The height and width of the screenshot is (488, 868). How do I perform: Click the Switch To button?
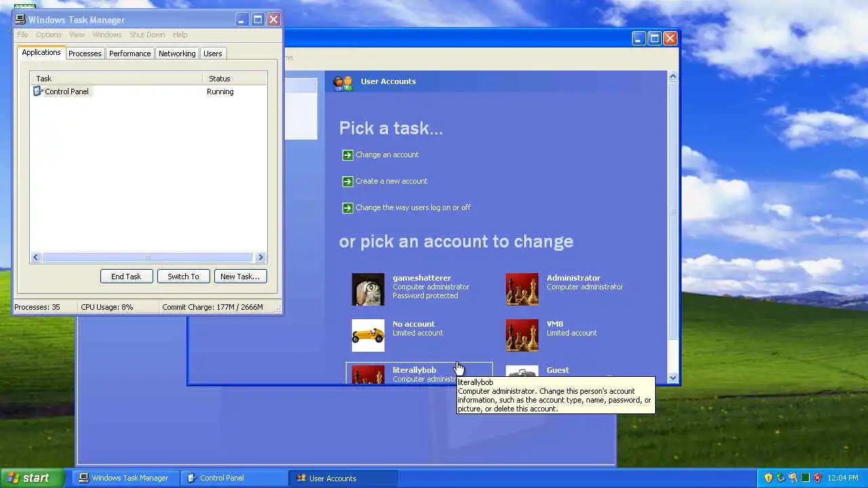[x=183, y=277]
